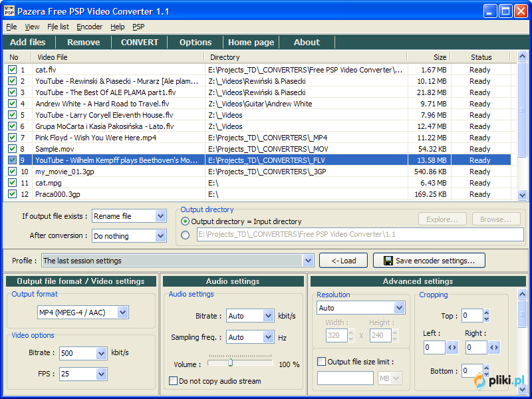The height and width of the screenshot is (399, 532).
Task: Click the Right cropping arrows icon
Action: [x=494, y=347]
